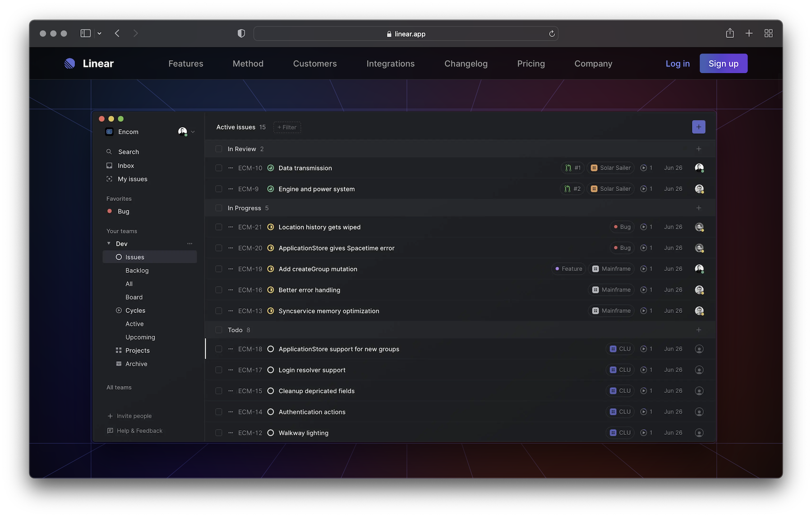Click the Search magnifier in sidebar
Image resolution: width=812 pixels, height=517 pixels.
coord(109,152)
